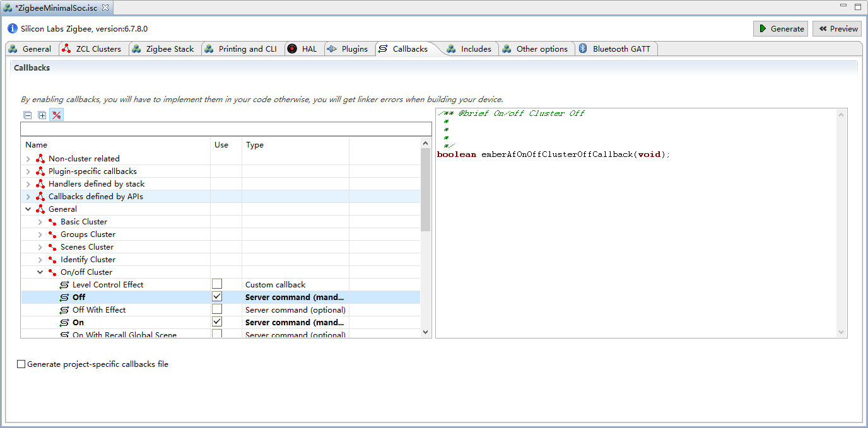The height and width of the screenshot is (428, 868).
Task: Uncheck the Off callback Use checkbox
Action: (x=217, y=296)
